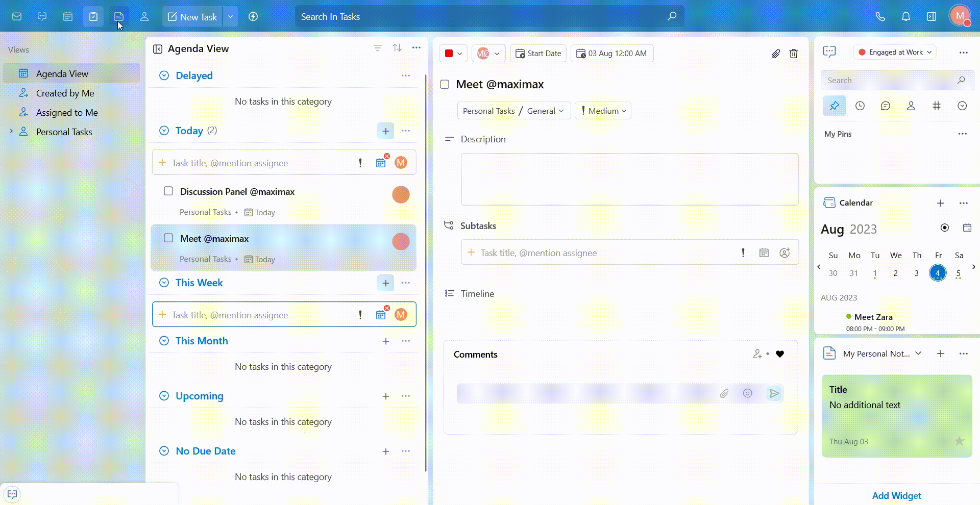
Task: Click Add Widget link
Action: (x=896, y=495)
